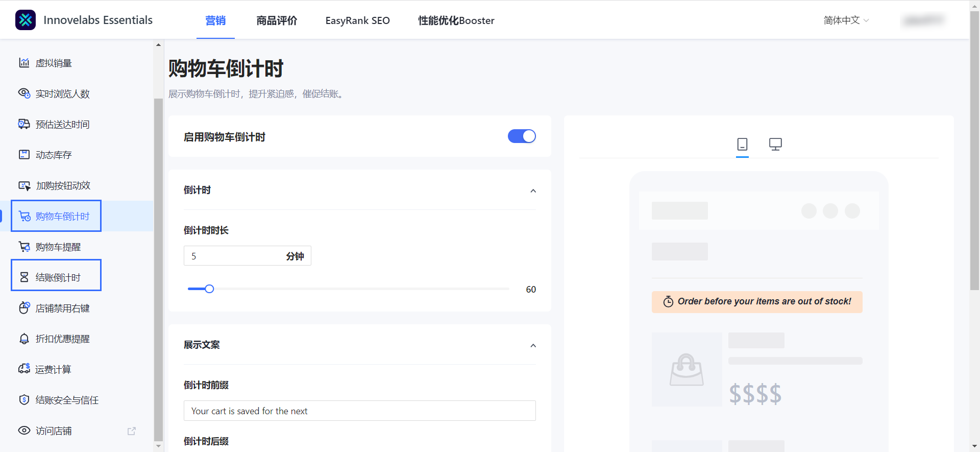
Task: Select the estimated delivery truck icon (预估送达时间)
Action: click(24, 124)
